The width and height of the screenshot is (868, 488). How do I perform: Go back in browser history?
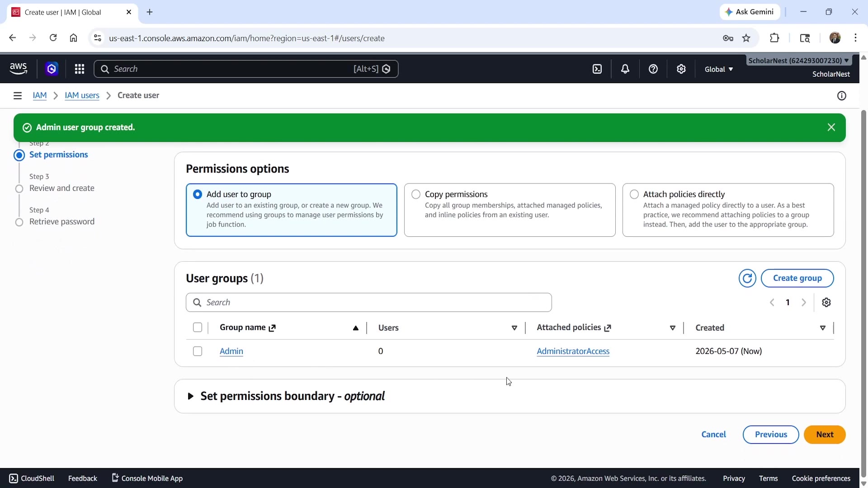pos(13,38)
